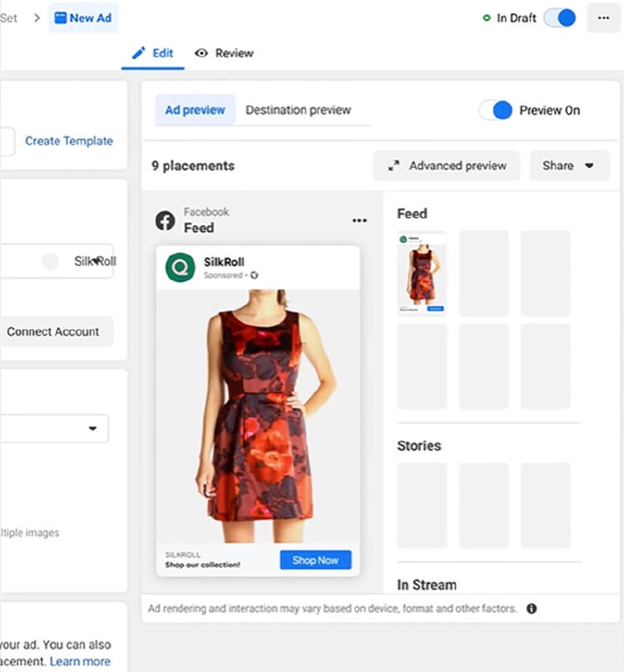
Task: Click the top-right more options ellipsis button
Action: [x=603, y=17]
